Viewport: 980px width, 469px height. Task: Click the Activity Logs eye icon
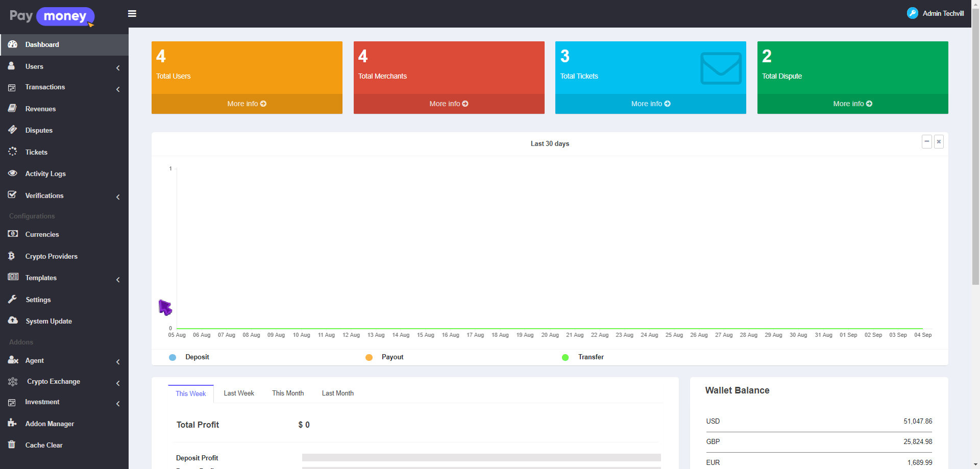[13, 174]
